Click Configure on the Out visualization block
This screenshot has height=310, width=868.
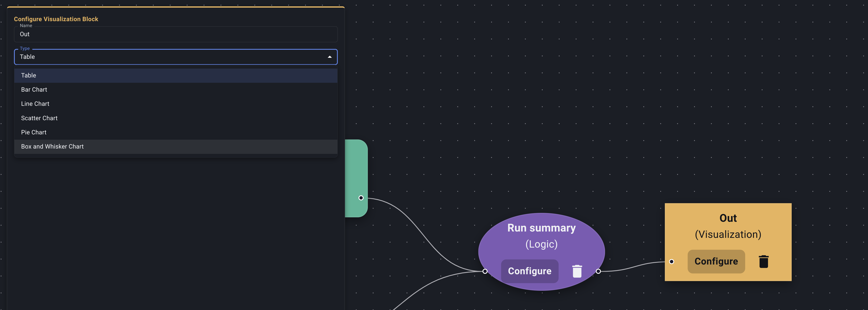[x=716, y=261]
